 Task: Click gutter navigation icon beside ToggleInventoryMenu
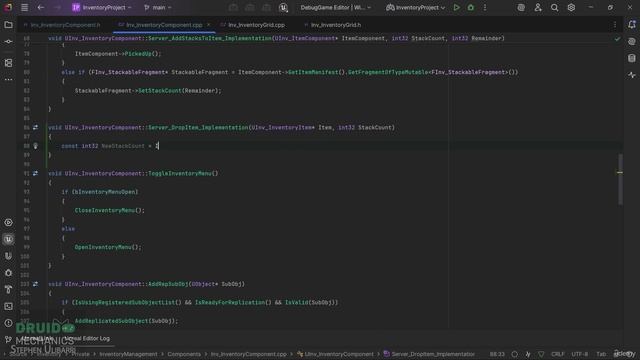click(x=36, y=173)
